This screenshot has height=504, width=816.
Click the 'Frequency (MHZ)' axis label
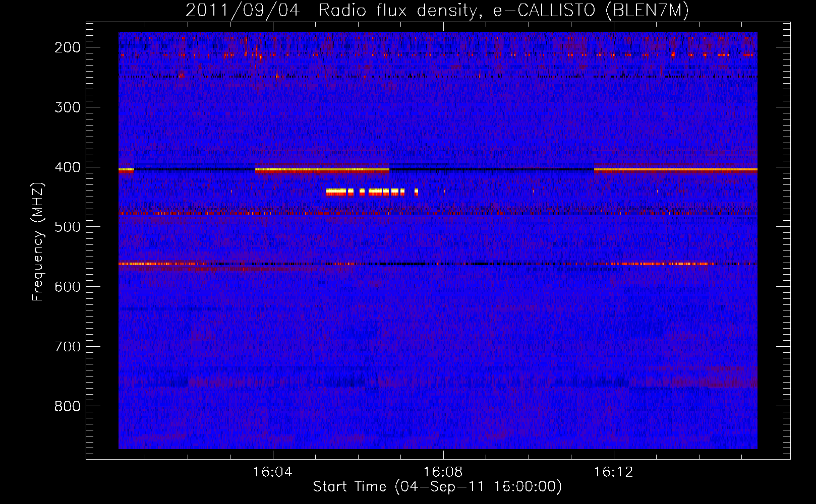click(x=38, y=241)
